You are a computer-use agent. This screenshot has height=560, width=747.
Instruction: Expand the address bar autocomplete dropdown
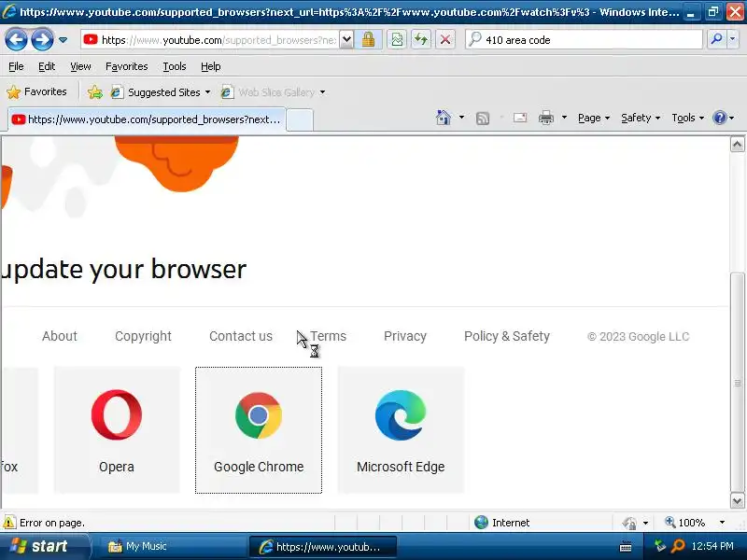(x=346, y=40)
